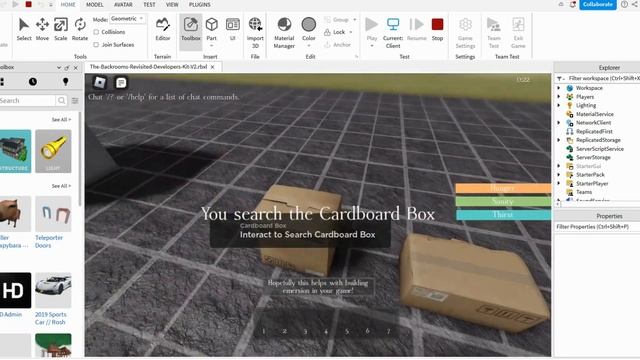The width and height of the screenshot is (640, 360).
Task: Toggle the Toolbox panel button
Action: [x=191, y=32]
